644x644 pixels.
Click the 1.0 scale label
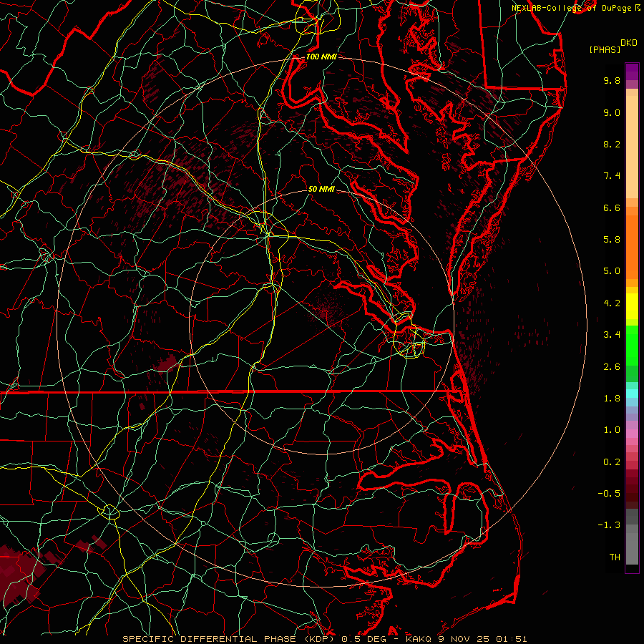pyautogui.click(x=612, y=430)
